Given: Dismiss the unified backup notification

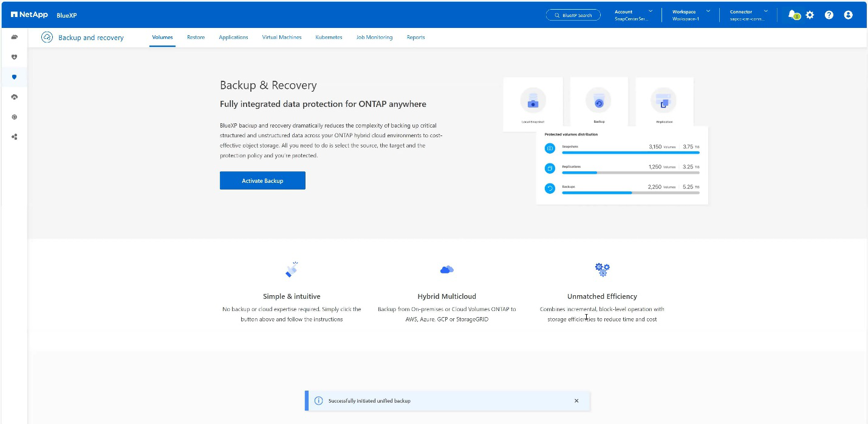Looking at the screenshot, I should click(x=576, y=401).
